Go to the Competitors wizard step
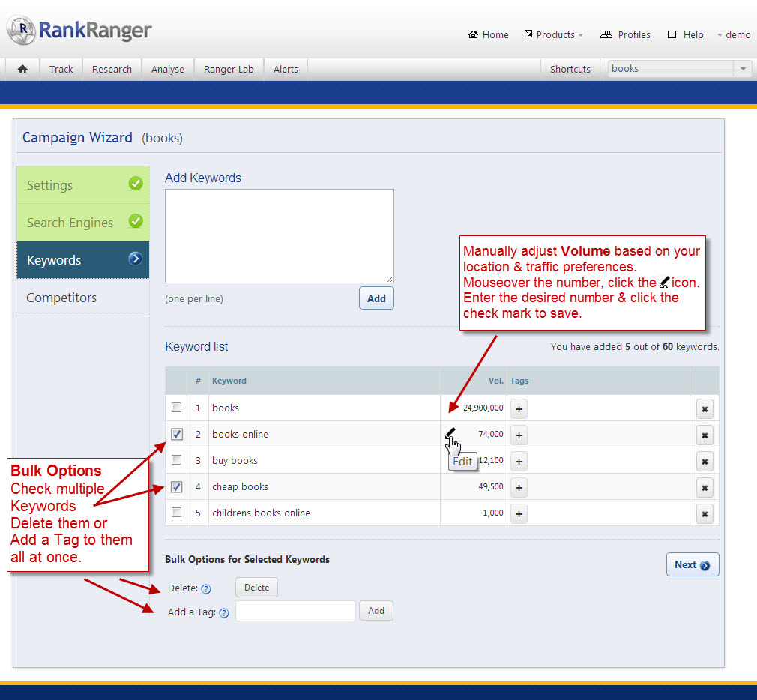This screenshot has height=700, width=757. pos(83,298)
